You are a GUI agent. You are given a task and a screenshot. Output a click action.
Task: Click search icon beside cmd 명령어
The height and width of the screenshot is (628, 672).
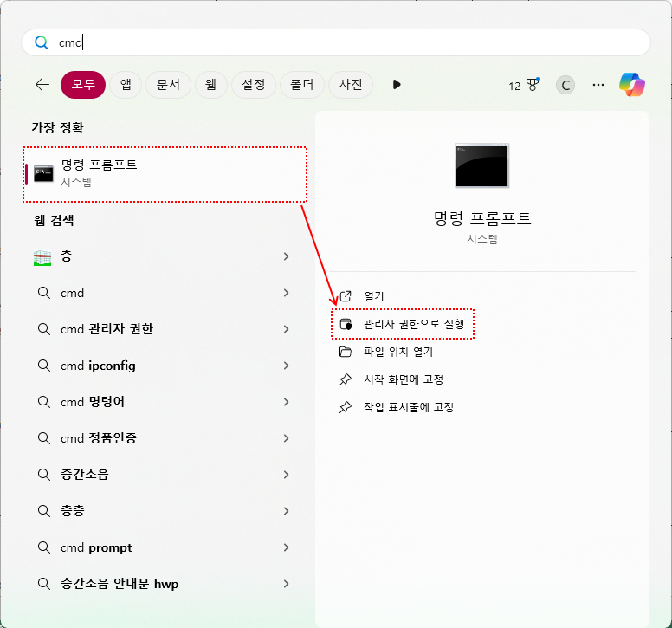(x=43, y=402)
